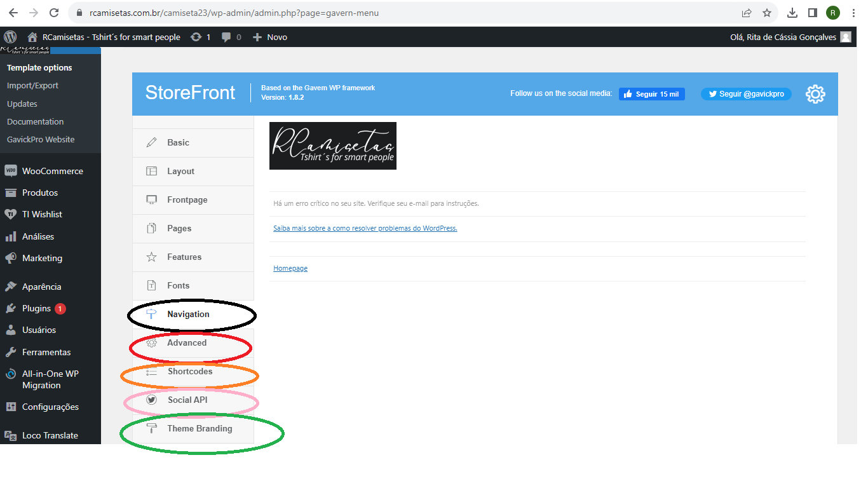This screenshot has width=868, height=488.
Task: Click the settings gear in StoreFront header
Action: pyautogui.click(x=815, y=94)
